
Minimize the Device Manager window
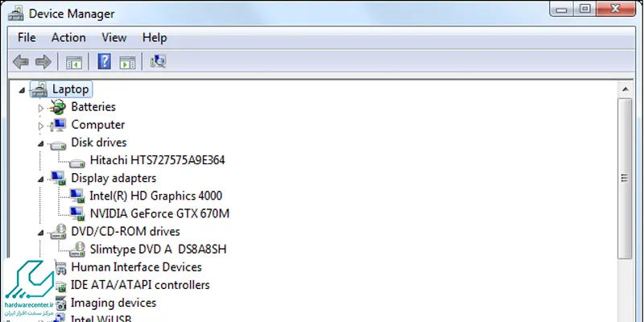(x=562, y=9)
